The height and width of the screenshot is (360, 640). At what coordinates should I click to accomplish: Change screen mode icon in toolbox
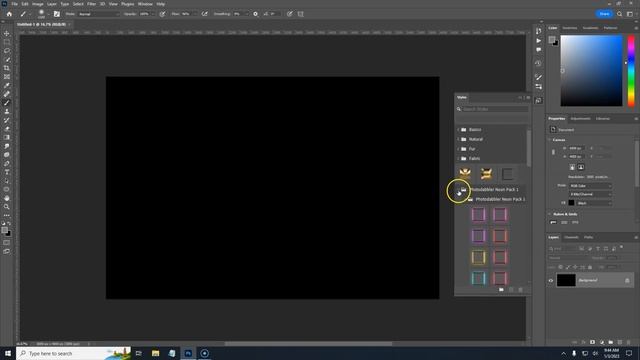[x=7, y=251]
